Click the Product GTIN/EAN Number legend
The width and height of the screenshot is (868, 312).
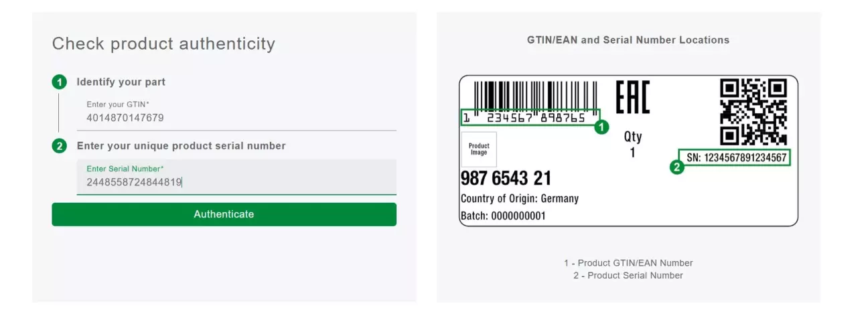628,263
